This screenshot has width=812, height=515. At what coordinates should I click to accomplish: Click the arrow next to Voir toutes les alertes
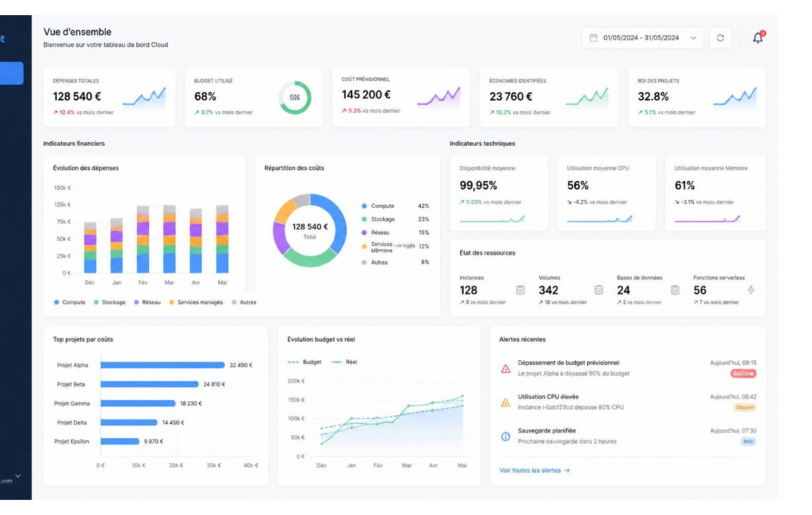[x=567, y=471]
